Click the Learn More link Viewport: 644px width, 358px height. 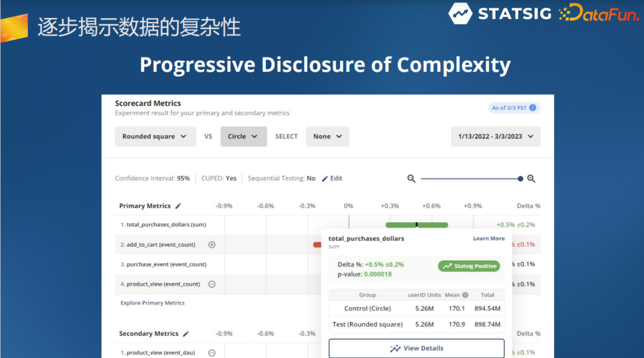488,238
